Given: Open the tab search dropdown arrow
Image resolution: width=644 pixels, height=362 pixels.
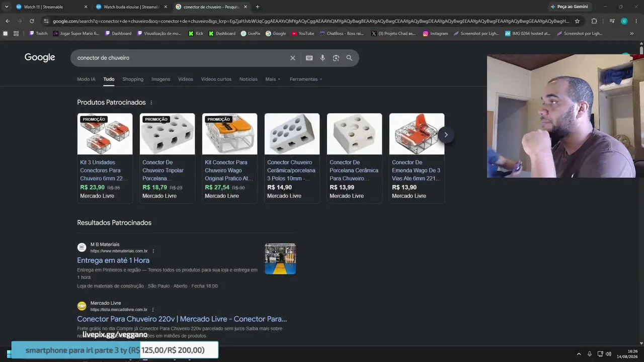Looking at the screenshot, I should [7, 7].
